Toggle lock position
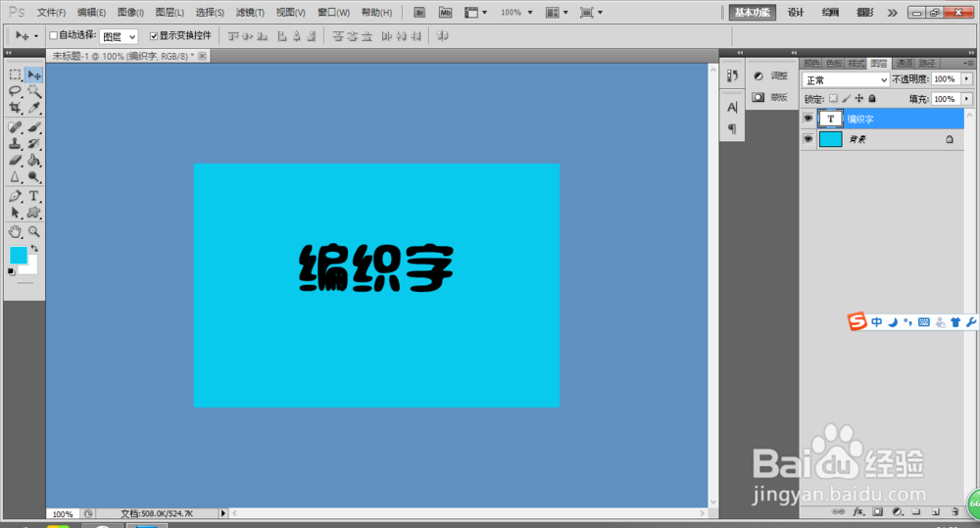Image resolution: width=980 pixels, height=528 pixels. [x=859, y=98]
